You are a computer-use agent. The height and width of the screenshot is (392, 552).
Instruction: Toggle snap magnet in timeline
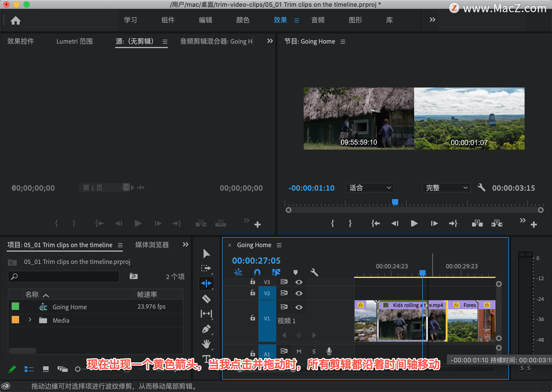[x=257, y=272]
